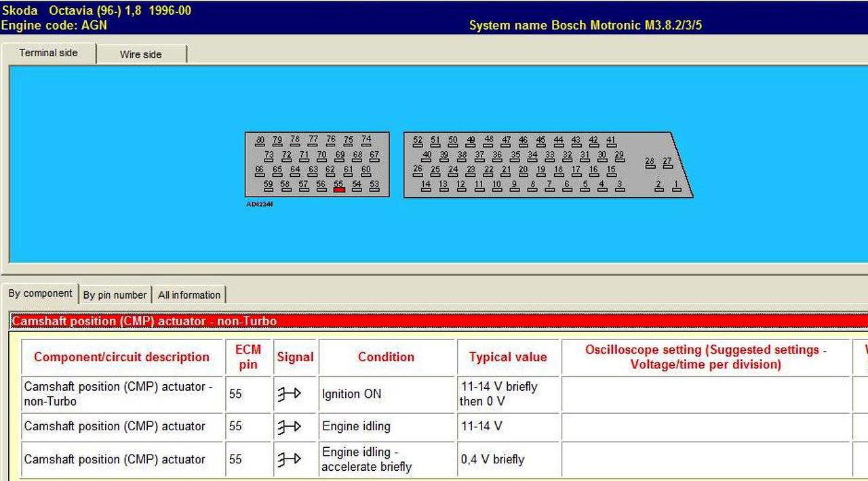Switch to By pin number tab

pyautogui.click(x=115, y=295)
